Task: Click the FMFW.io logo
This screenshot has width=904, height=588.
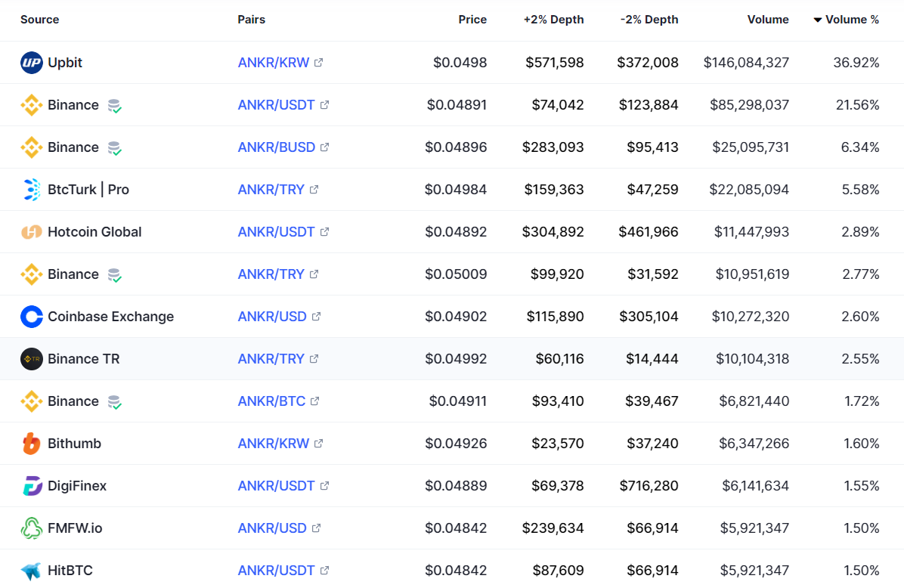Action: [31, 528]
